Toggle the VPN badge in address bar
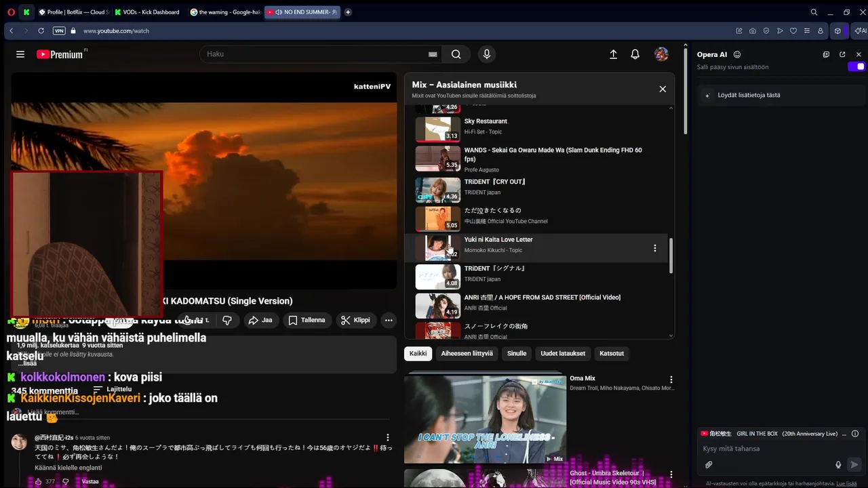The height and width of the screenshot is (488, 868). (x=59, y=30)
